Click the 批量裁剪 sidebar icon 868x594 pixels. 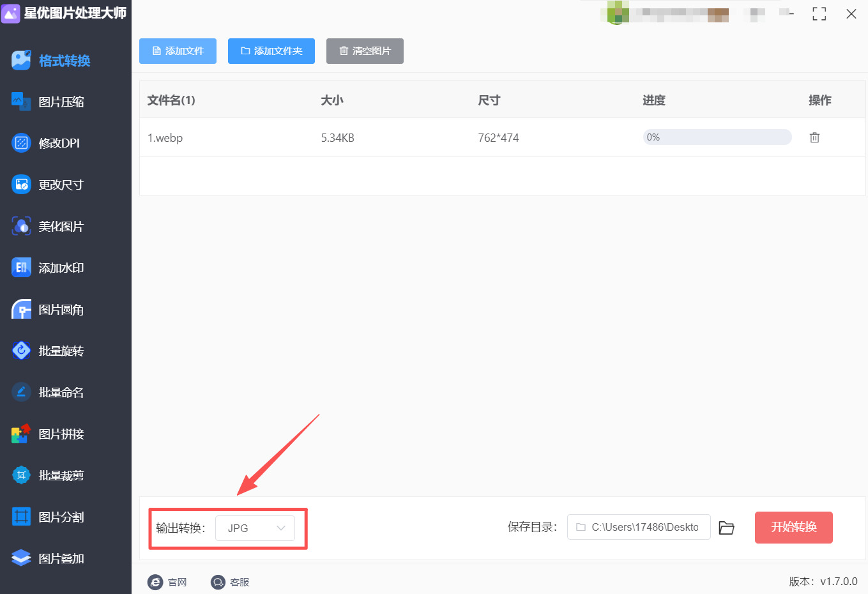[21, 475]
